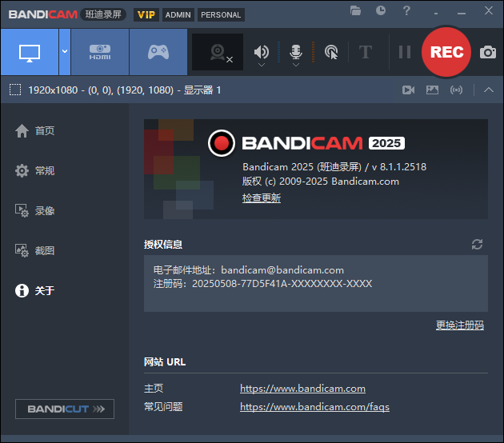Refresh license info icon
This screenshot has width=504, height=443.
point(477,244)
